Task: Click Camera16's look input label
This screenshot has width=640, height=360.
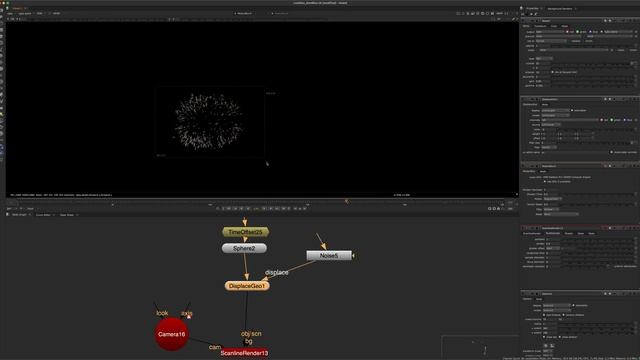Action: click(x=162, y=313)
